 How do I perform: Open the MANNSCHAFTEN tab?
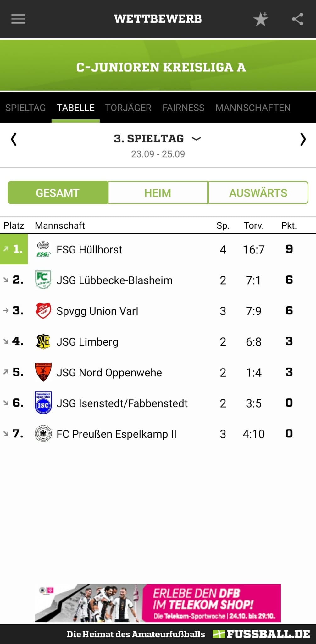[x=253, y=108]
